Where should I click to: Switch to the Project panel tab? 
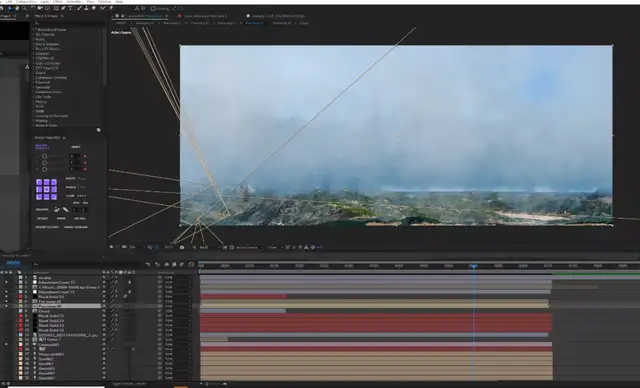pos(7,16)
